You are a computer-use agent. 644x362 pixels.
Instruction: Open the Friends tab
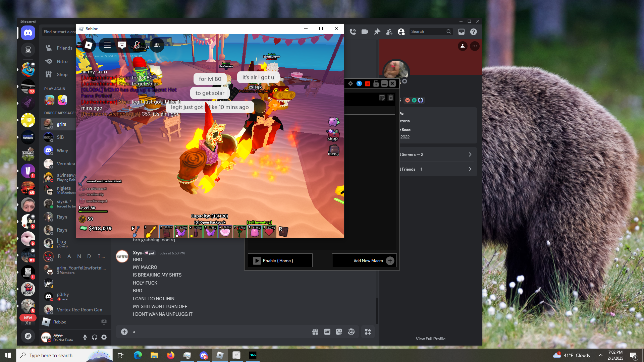(59, 48)
